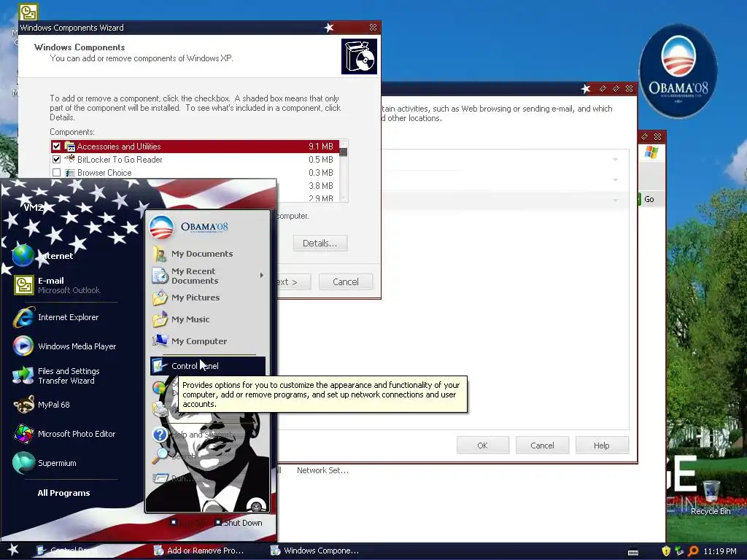747x560 pixels.
Task: Click orange magnifier tray icon
Action: (x=693, y=551)
